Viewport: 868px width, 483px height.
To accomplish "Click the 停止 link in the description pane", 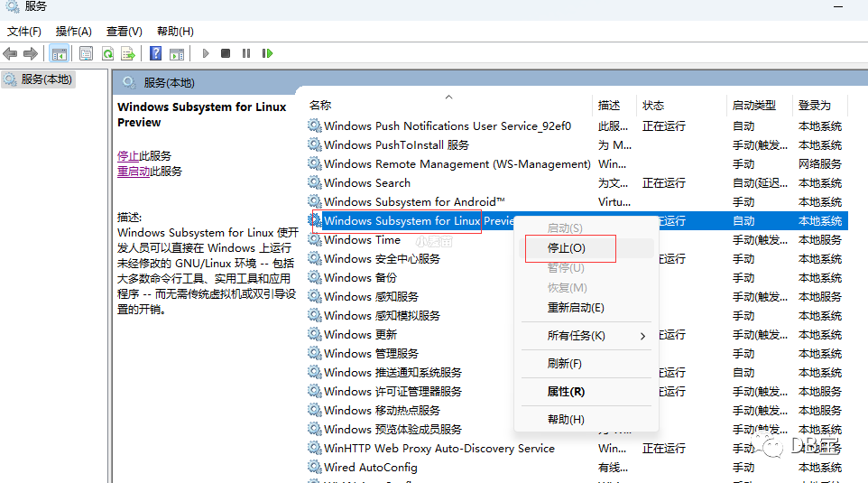I will tap(128, 156).
